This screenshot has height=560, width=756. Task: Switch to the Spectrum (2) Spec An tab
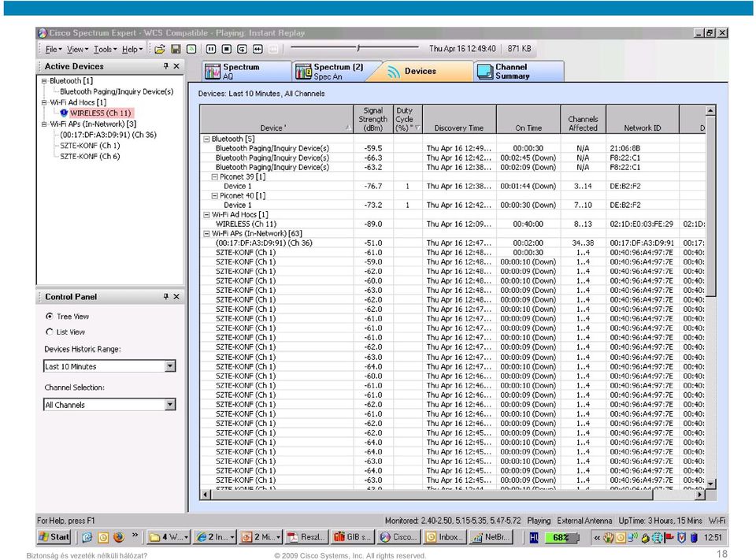(336, 72)
